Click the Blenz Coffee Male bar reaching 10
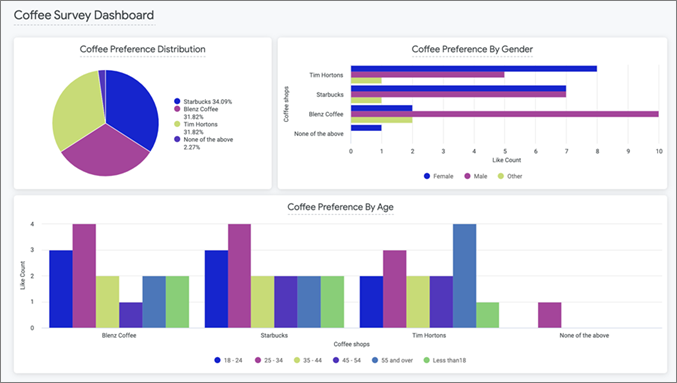Viewport: 677px width, 383px height. coord(505,114)
